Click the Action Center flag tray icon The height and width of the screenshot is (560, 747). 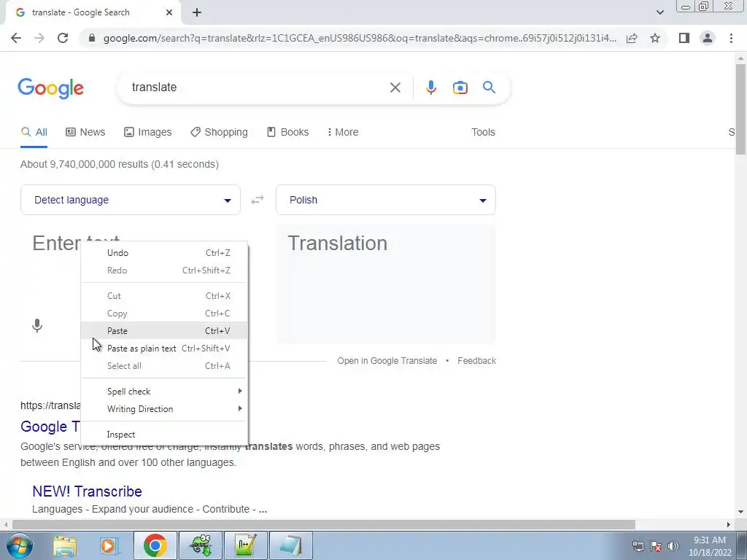(x=656, y=545)
